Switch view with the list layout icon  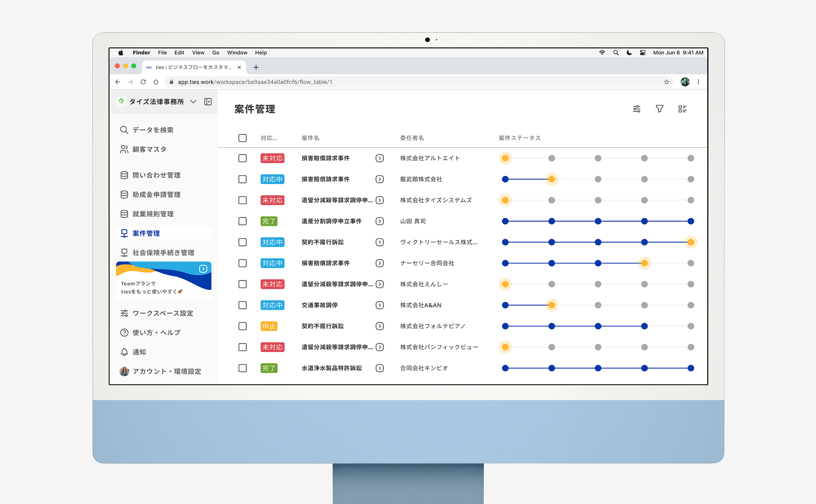coord(682,109)
